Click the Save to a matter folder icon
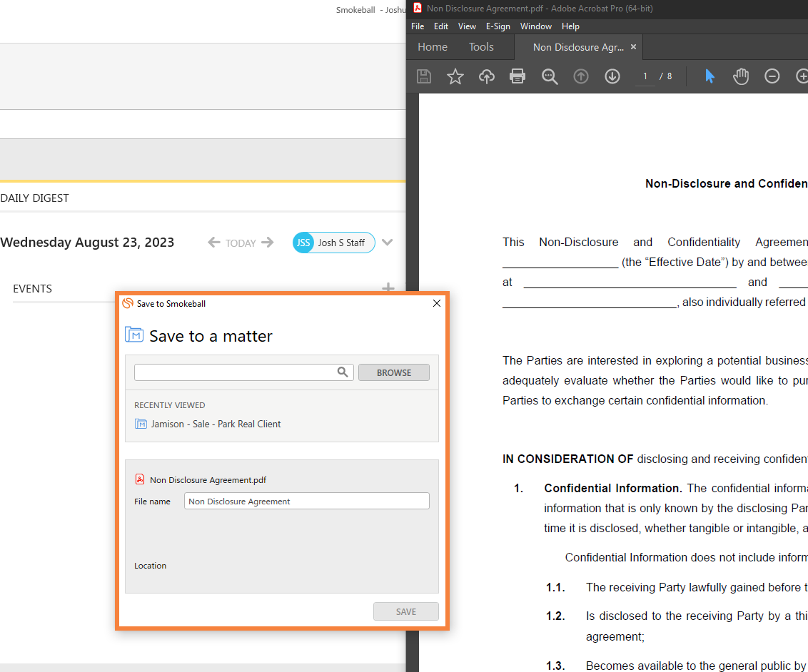The height and width of the screenshot is (672, 808). coord(134,335)
